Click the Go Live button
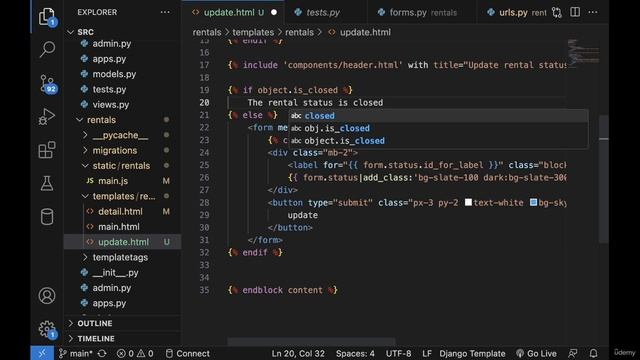The width and height of the screenshot is (640, 360). 536,353
